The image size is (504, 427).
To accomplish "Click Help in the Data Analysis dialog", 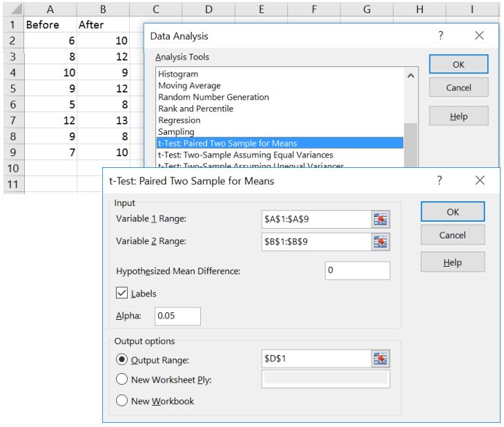I will tap(458, 116).
